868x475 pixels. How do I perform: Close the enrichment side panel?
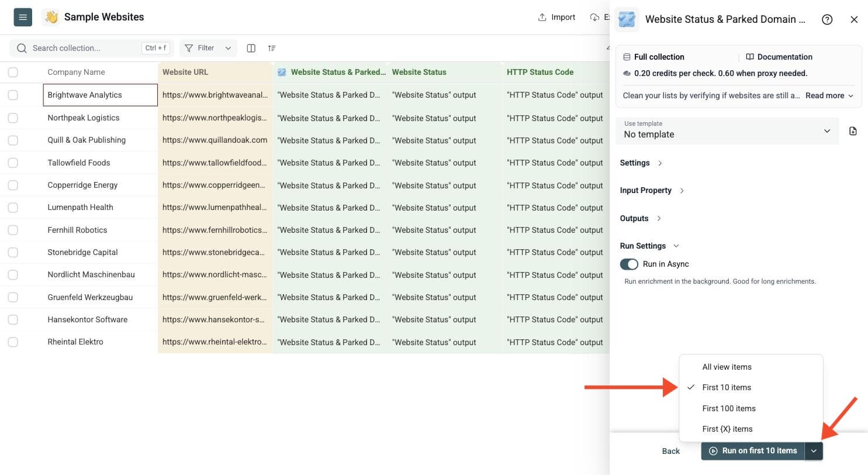854,19
